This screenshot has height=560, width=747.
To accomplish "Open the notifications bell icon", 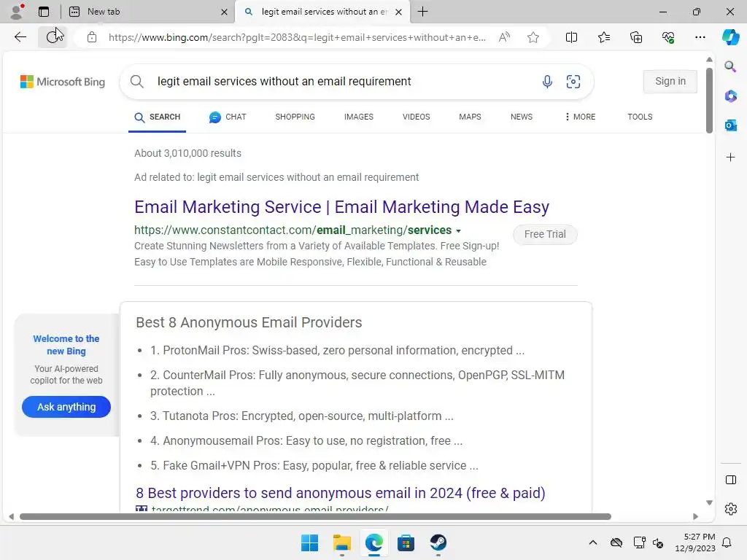I will 727,542.
